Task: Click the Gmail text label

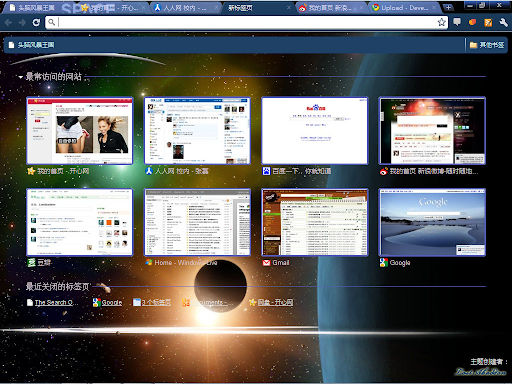Action: tap(281, 263)
